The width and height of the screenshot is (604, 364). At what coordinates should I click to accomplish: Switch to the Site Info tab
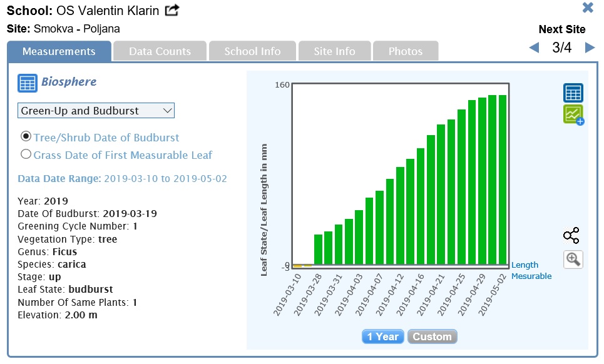click(x=334, y=51)
